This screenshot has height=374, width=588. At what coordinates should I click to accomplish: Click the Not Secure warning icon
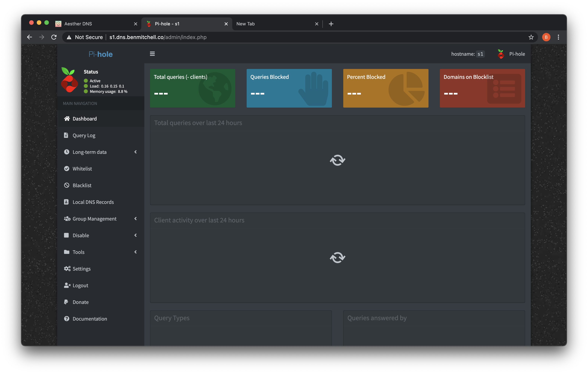(69, 37)
